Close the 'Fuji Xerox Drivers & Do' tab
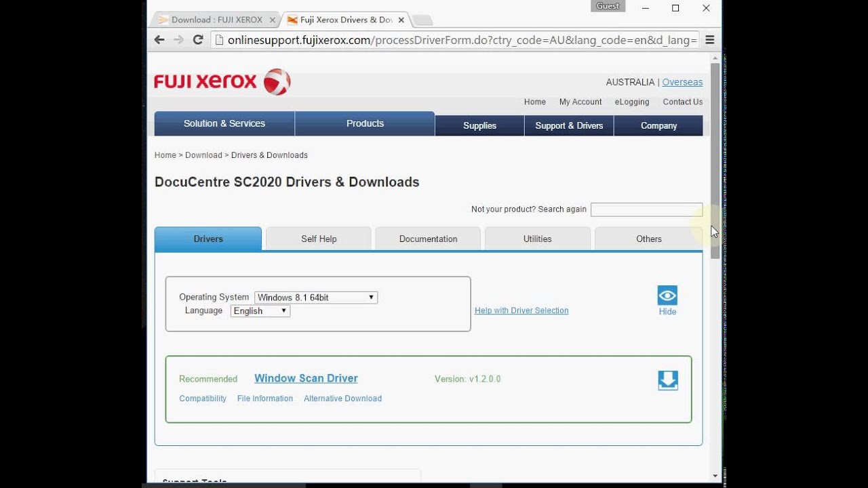Viewport: 868px width, 488px height. [401, 20]
